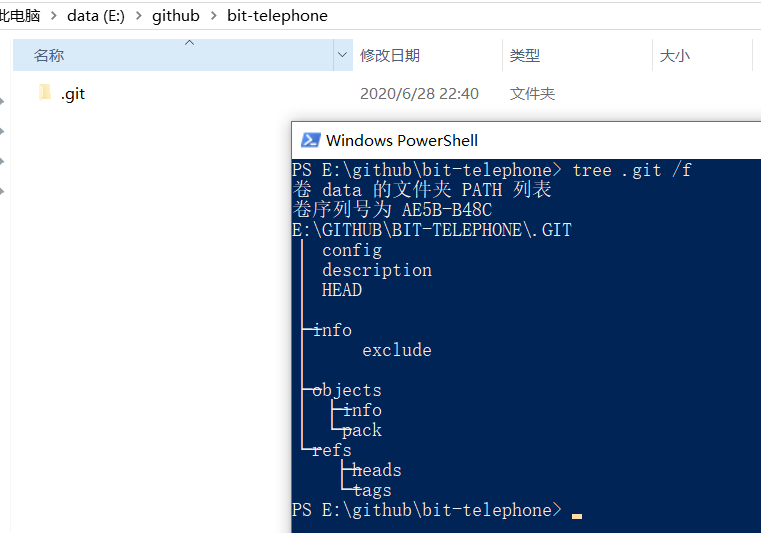Screen dimensions: 761x533
Task: Click the sort arrow above 名称 column
Action: click(x=189, y=43)
